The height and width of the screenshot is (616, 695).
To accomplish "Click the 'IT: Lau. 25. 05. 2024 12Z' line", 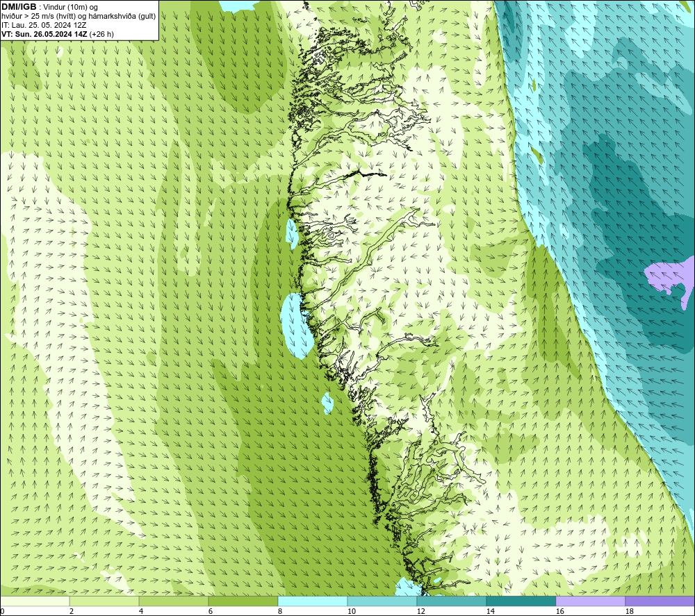I will (44, 25).
